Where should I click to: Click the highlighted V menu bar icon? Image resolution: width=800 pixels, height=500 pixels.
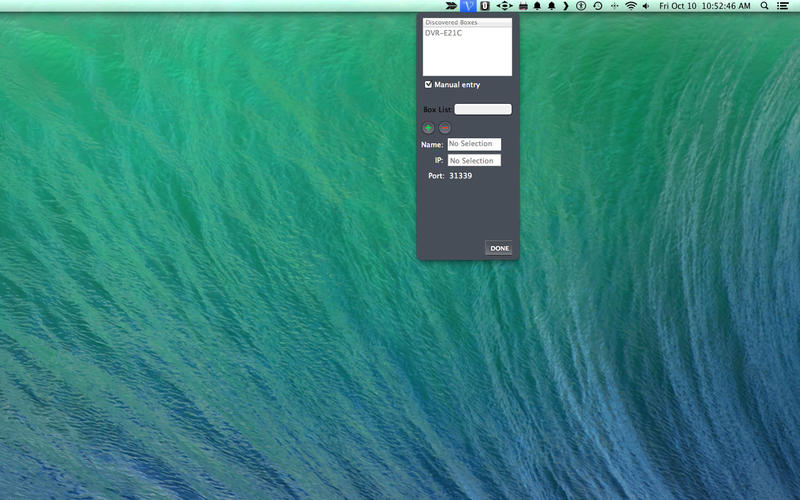(x=468, y=6)
